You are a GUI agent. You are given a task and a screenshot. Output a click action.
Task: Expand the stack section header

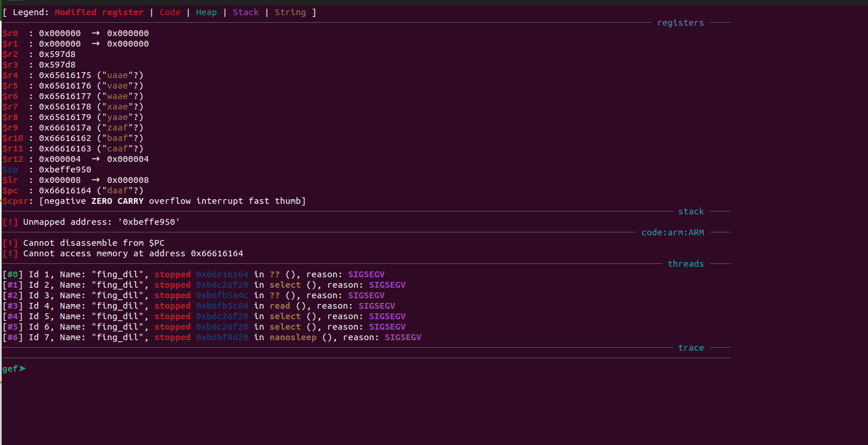pos(690,211)
